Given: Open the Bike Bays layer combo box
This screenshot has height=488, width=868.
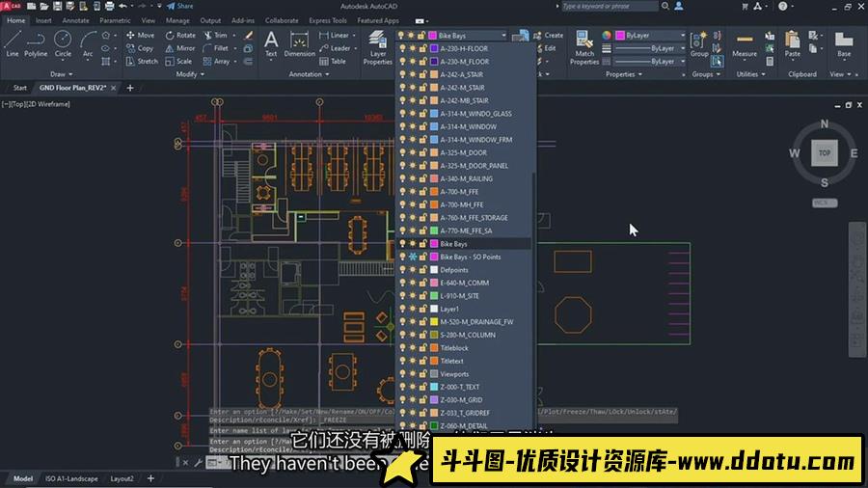Looking at the screenshot, I should 451,36.
